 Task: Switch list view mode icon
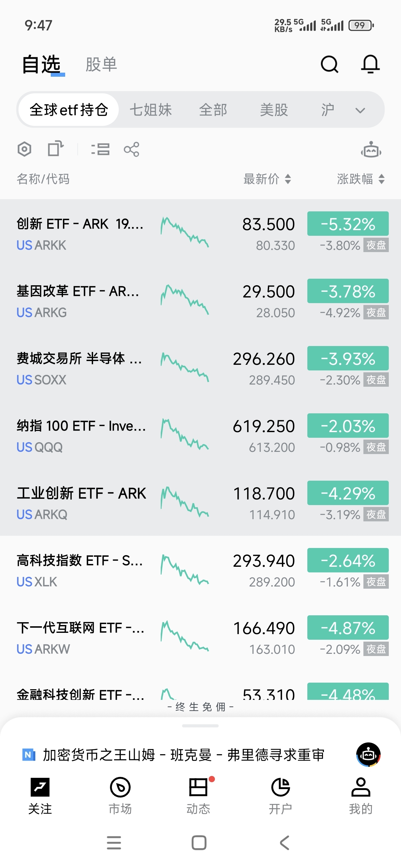[x=101, y=149]
